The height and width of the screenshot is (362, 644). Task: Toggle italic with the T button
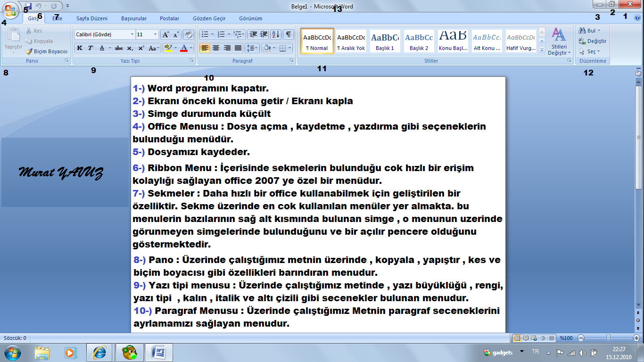click(x=91, y=48)
